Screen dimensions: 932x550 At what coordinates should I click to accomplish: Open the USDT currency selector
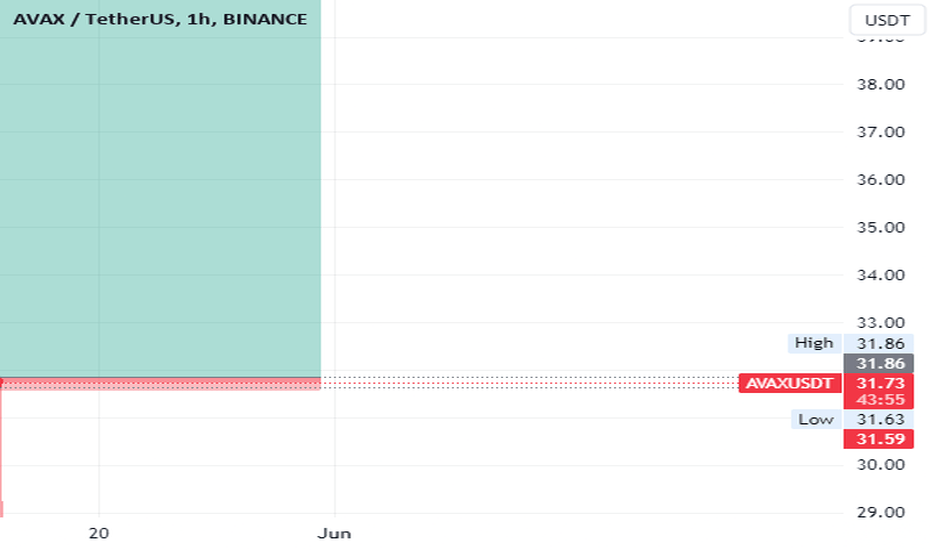click(887, 20)
